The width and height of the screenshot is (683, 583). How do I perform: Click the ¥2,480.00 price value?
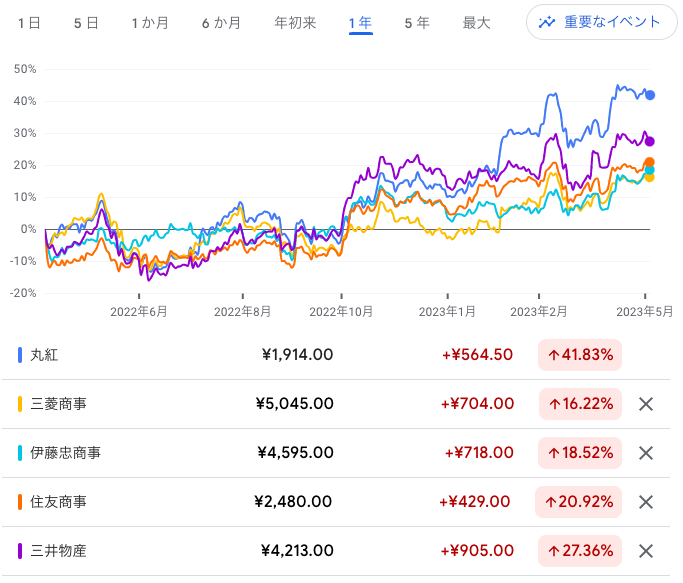tap(293, 502)
